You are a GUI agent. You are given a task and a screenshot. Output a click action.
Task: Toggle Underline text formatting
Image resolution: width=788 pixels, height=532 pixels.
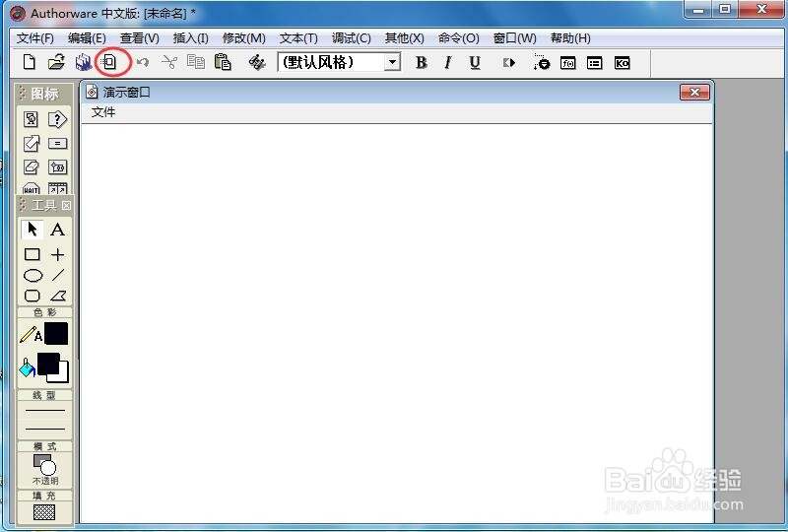coord(475,62)
